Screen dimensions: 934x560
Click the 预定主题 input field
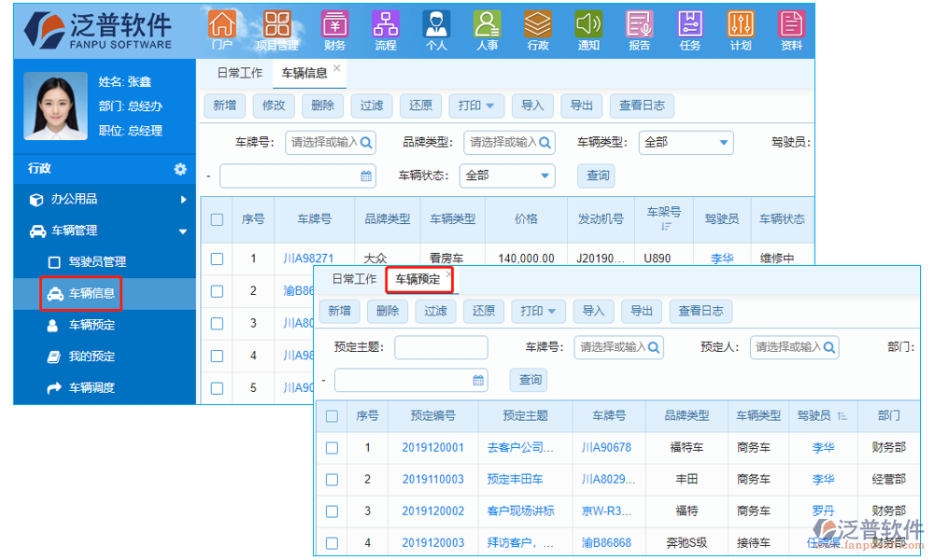tap(441, 347)
